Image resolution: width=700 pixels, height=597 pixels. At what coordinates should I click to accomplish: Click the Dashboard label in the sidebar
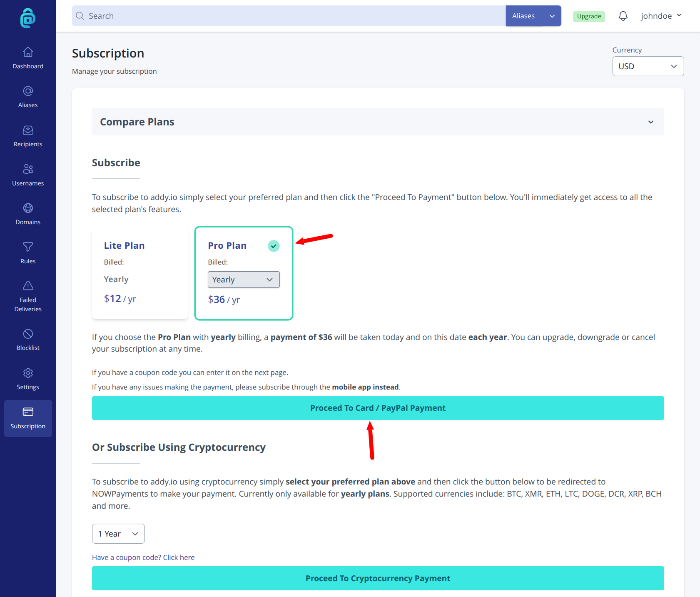[28, 66]
